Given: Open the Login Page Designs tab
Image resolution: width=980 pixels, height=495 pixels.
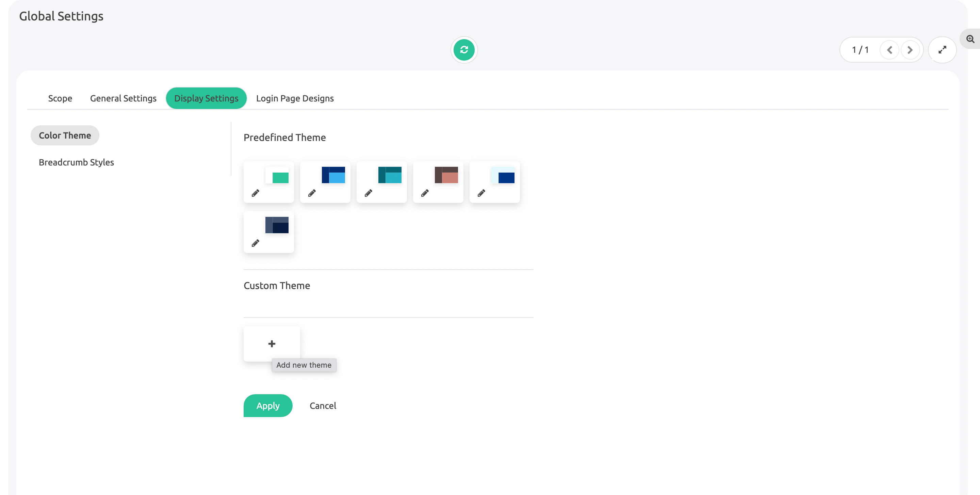Looking at the screenshot, I should [295, 98].
